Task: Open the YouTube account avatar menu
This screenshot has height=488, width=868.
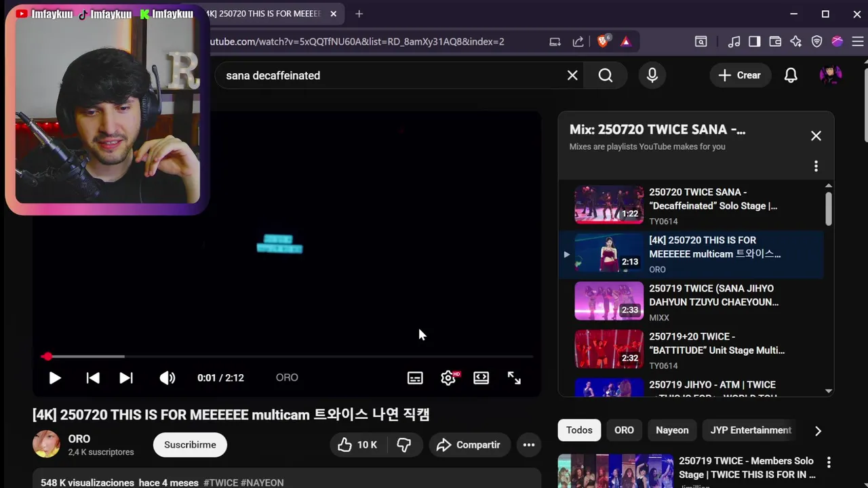Action: coord(831,75)
